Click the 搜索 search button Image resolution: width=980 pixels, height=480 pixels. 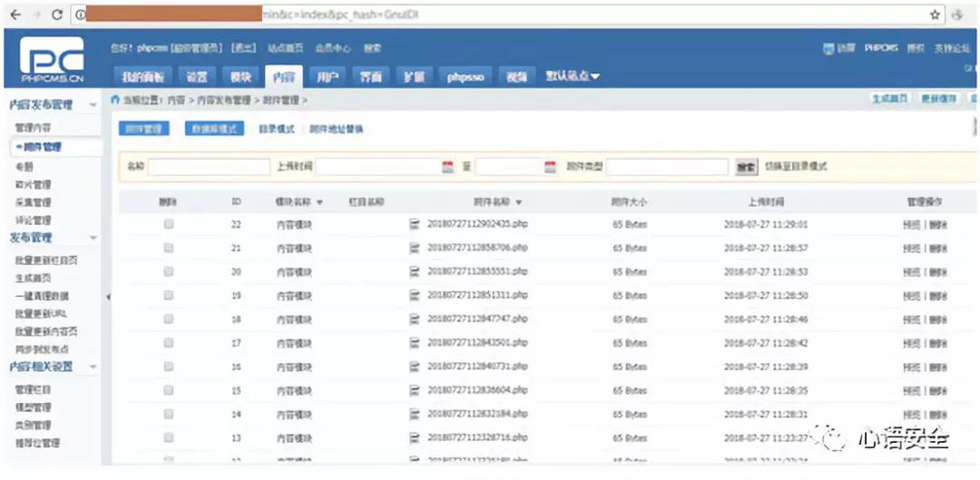tap(746, 167)
